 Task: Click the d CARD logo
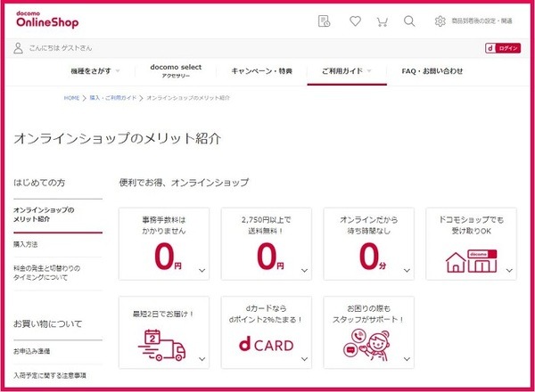[266, 344]
